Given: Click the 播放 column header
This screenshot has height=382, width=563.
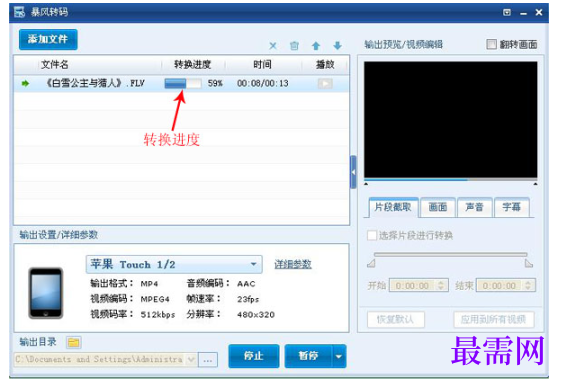Looking at the screenshot, I should click(x=325, y=65).
